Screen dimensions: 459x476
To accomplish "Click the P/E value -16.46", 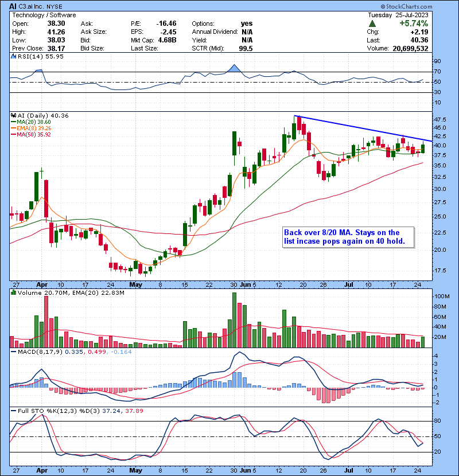I will click(166, 24).
